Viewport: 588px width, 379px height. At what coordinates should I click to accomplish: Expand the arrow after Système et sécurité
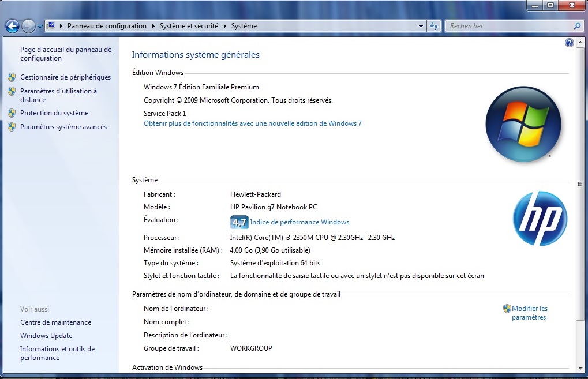pyautogui.click(x=225, y=26)
